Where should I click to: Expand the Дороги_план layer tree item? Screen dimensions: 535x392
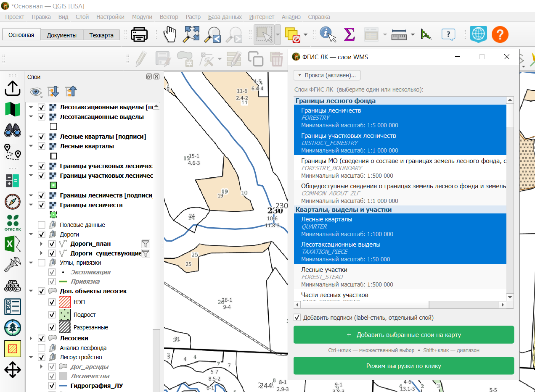coord(41,244)
